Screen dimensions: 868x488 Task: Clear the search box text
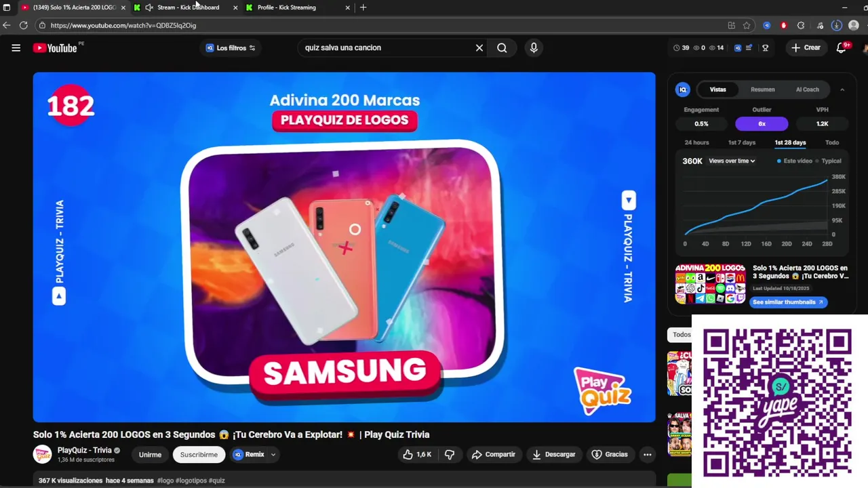[479, 48]
